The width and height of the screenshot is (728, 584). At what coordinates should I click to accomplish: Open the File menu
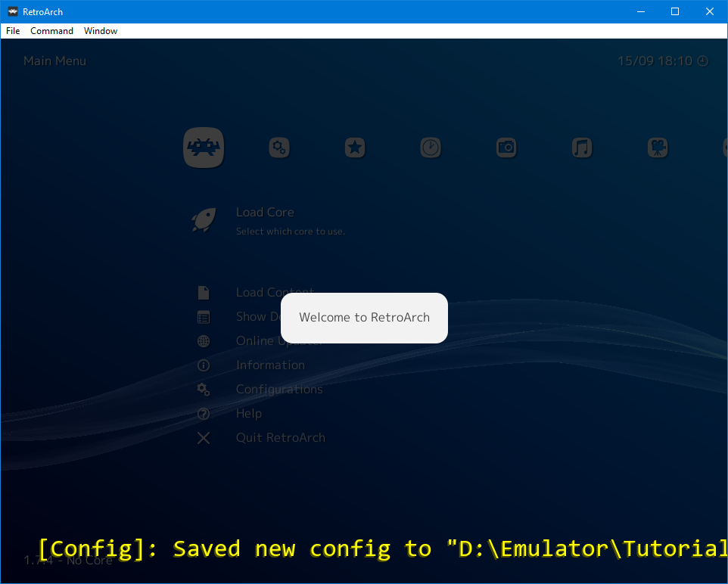point(13,31)
